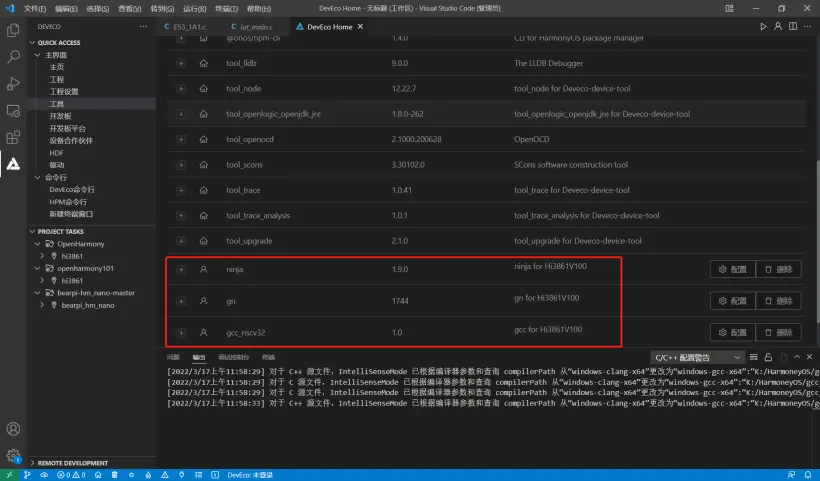Click the flame burn icon in status bar
The height and width of the screenshot is (481, 820).
coord(148,475)
